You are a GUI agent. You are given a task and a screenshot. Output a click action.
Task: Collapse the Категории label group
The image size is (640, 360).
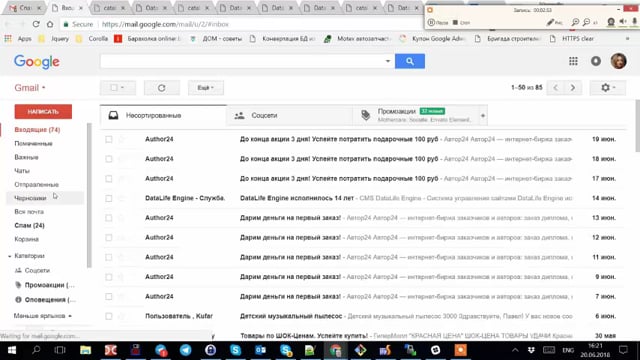point(9,256)
